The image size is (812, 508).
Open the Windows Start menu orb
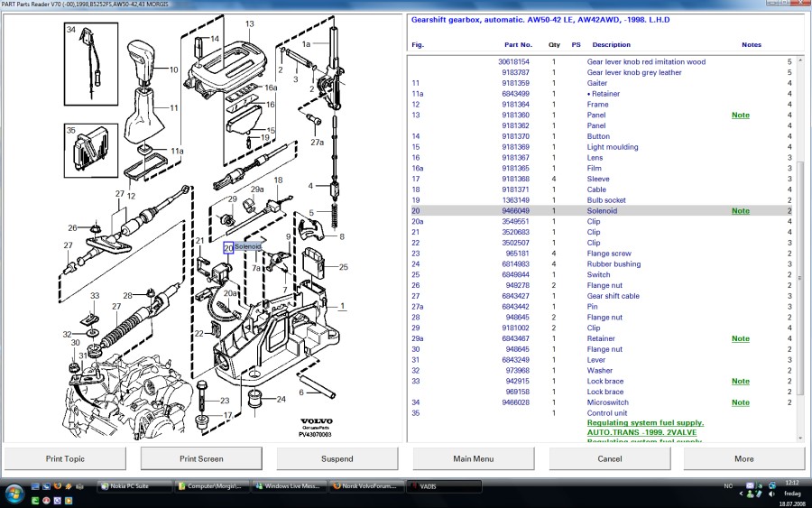14,494
